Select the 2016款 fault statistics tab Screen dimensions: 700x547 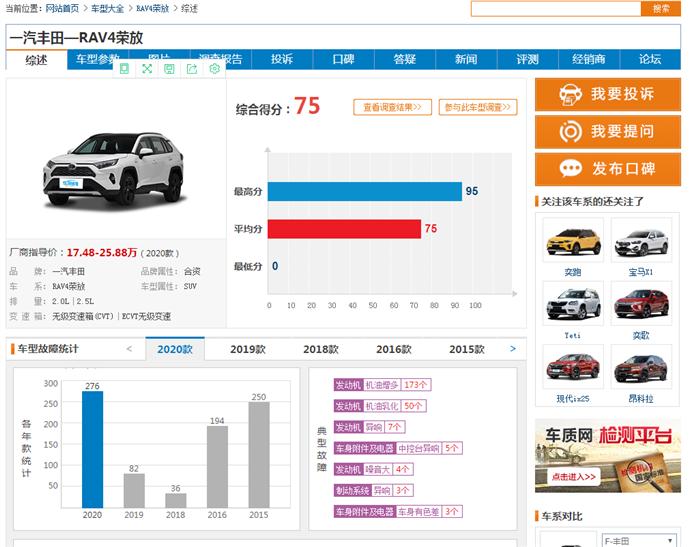point(394,349)
